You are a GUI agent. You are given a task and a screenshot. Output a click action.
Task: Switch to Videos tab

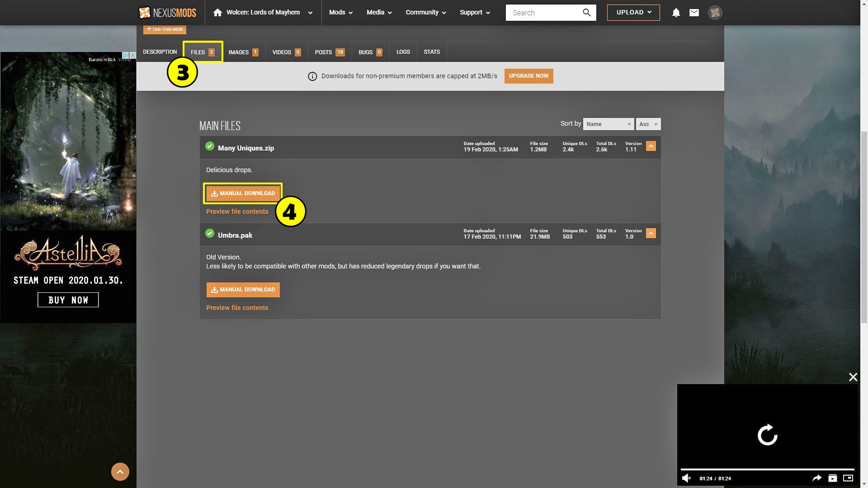[287, 52]
